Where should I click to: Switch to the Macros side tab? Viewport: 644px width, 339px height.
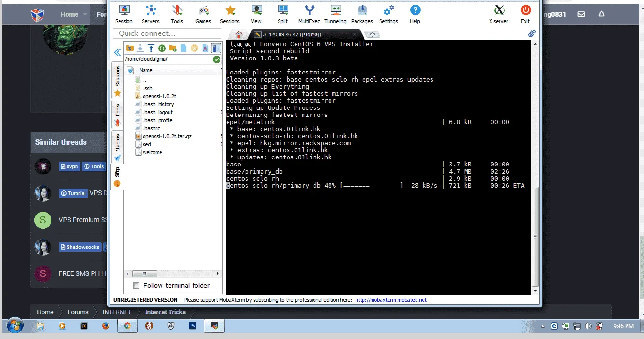(118, 148)
